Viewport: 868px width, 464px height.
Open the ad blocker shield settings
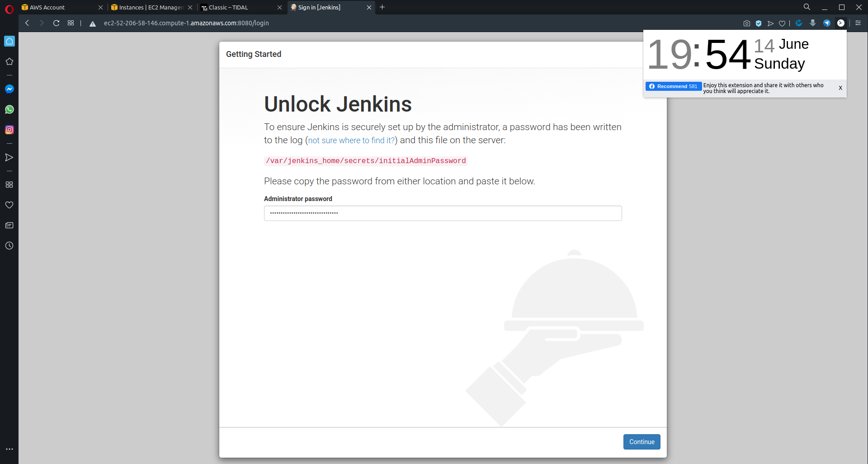click(759, 23)
